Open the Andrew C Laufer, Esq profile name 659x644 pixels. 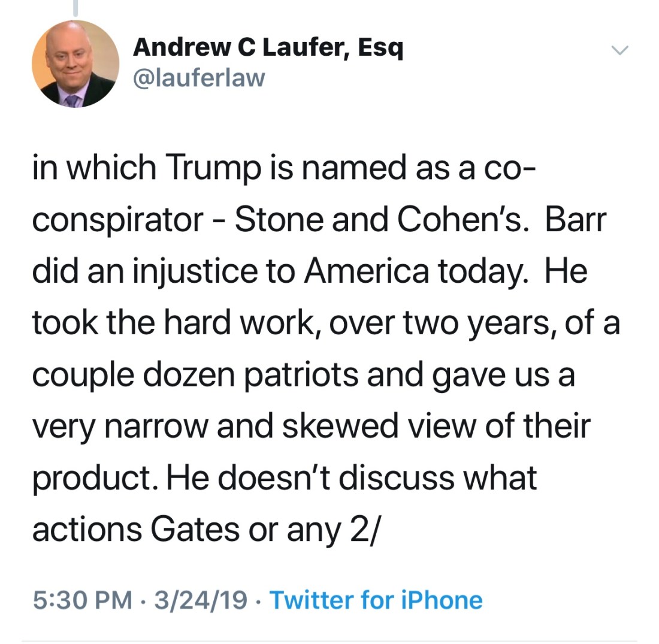click(x=268, y=47)
